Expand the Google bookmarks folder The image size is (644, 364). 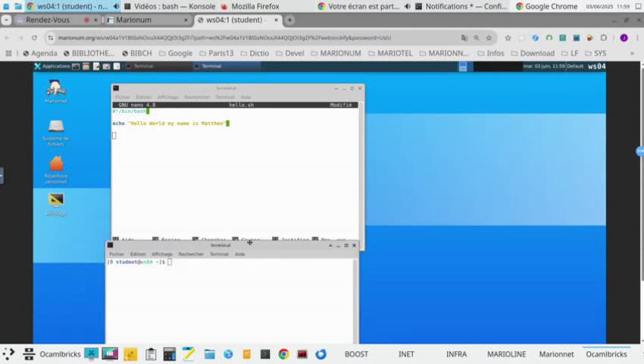[175, 54]
